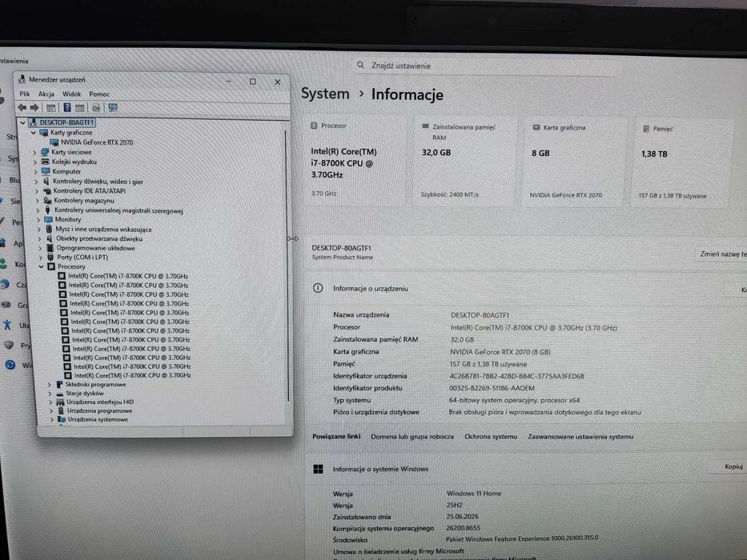This screenshot has height=560, width=747.
Task: Click Kontrolery magazynu tree item
Action: coord(83,201)
